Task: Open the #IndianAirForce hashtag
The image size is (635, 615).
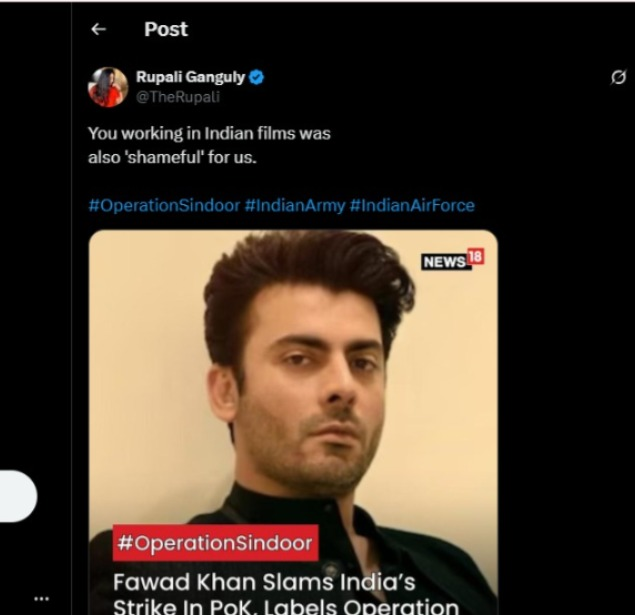Action: (412, 205)
